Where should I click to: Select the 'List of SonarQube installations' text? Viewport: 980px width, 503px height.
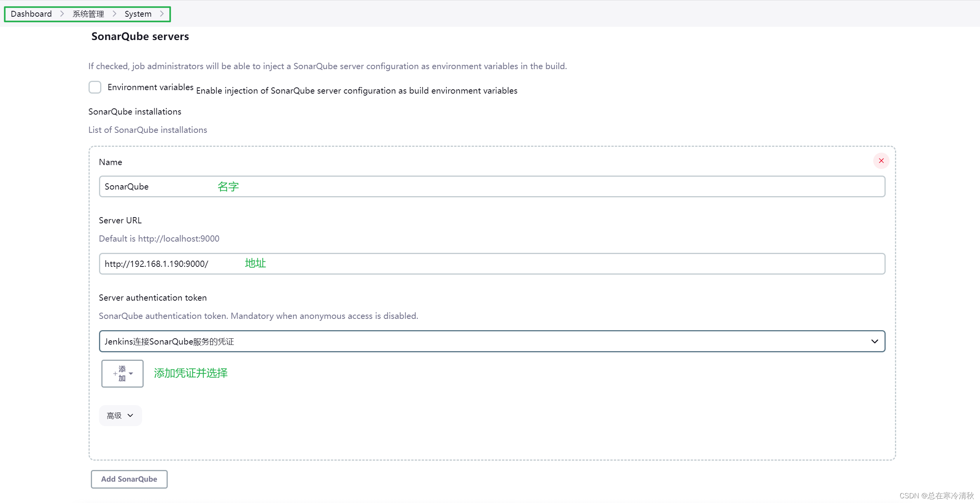148,130
